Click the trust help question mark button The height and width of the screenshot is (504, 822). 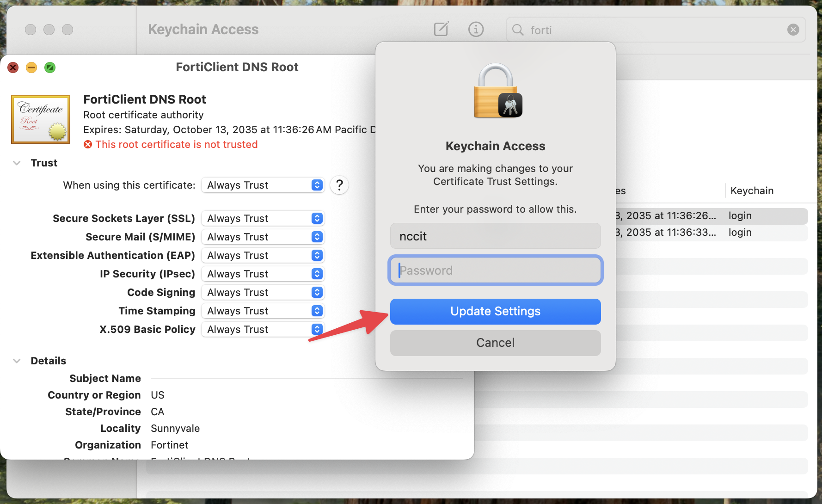pos(339,185)
